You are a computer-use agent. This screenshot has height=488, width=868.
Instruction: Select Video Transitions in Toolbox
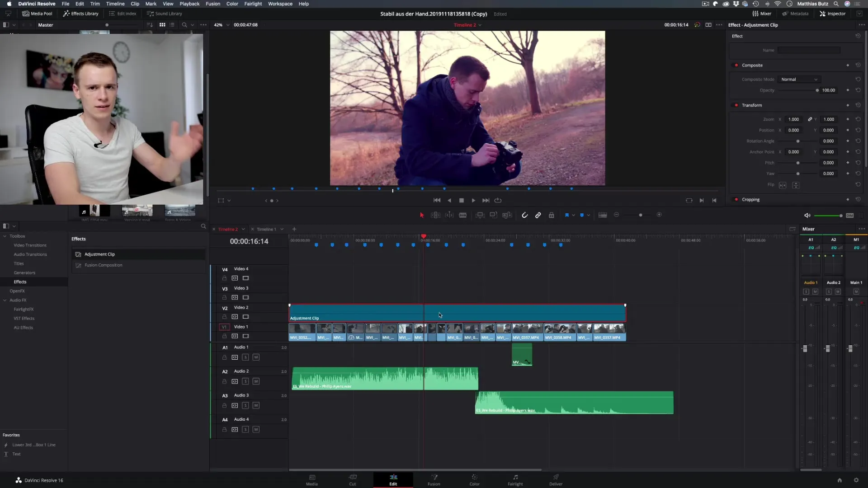tap(30, 245)
